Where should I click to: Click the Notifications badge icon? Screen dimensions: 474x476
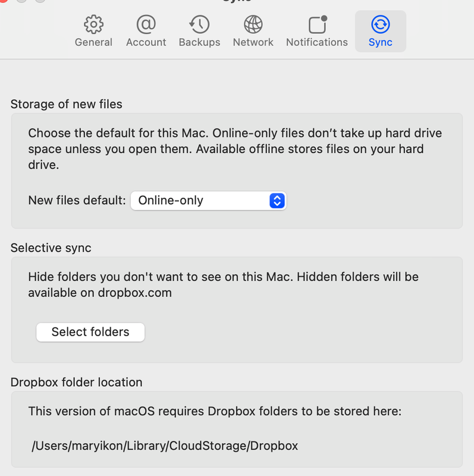click(317, 24)
